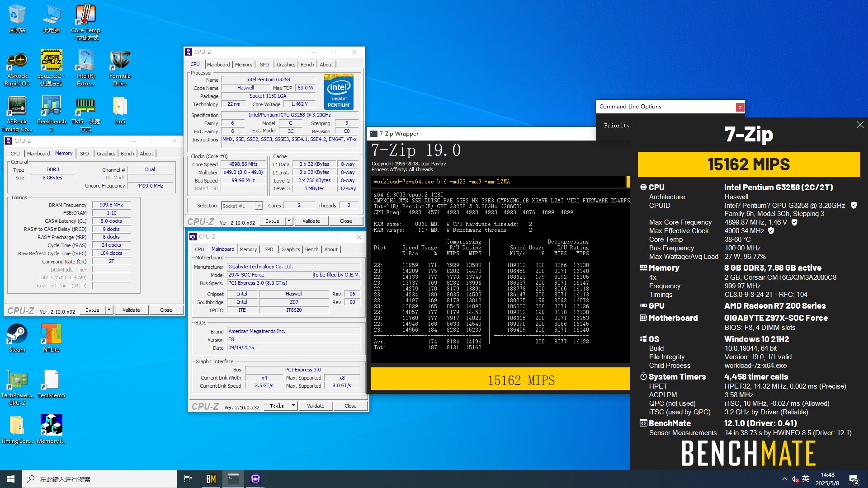This screenshot has width=868, height=488.
Task: Click the taskbar search box
Action: (x=99, y=479)
